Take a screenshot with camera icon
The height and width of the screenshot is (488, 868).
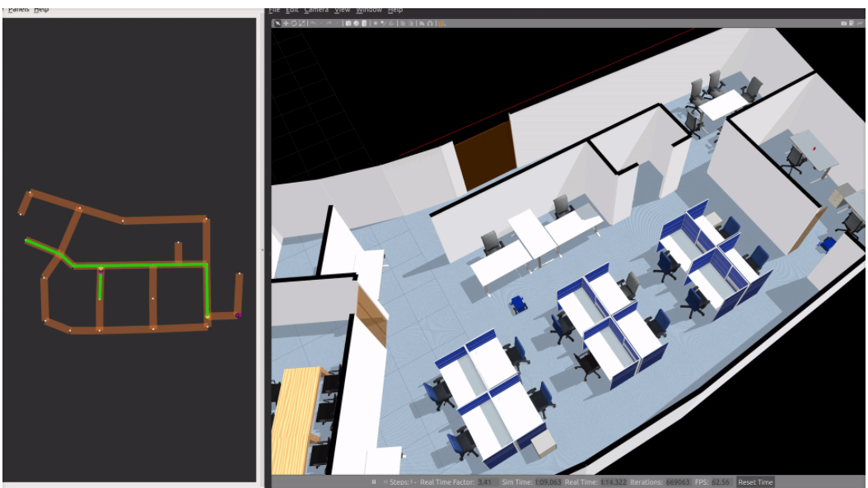coord(843,23)
